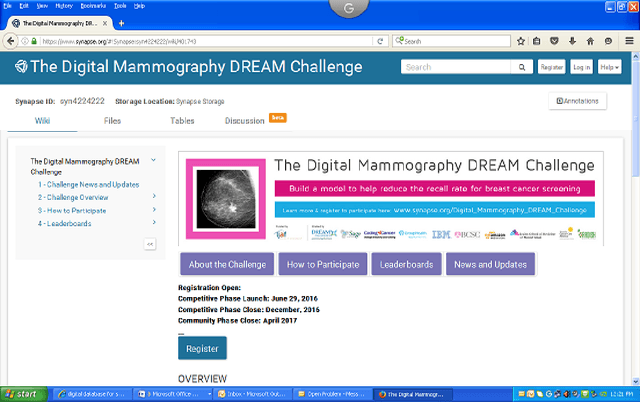
Task: Open the Firefox downloads arrow icon
Action: [570, 41]
